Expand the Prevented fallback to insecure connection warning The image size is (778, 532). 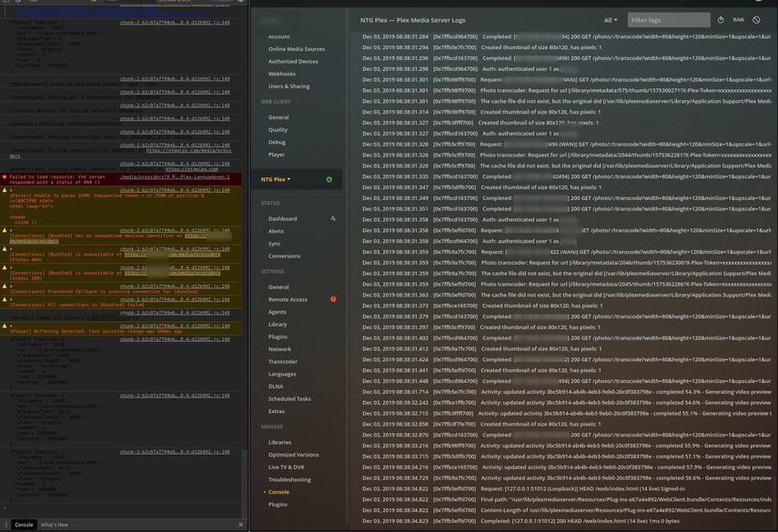click(10, 286)
